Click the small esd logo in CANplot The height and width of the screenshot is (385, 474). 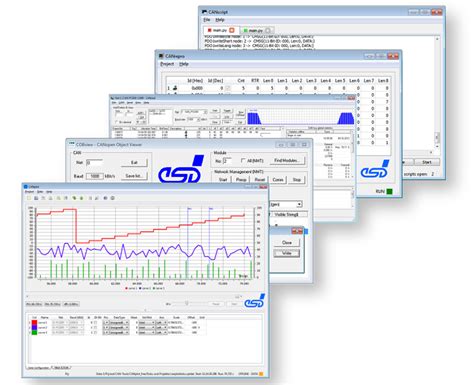pyautogui.click(x=255, y=301)
